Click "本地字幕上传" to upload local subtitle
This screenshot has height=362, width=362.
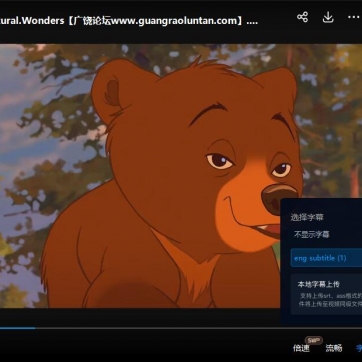pos(318,284)
